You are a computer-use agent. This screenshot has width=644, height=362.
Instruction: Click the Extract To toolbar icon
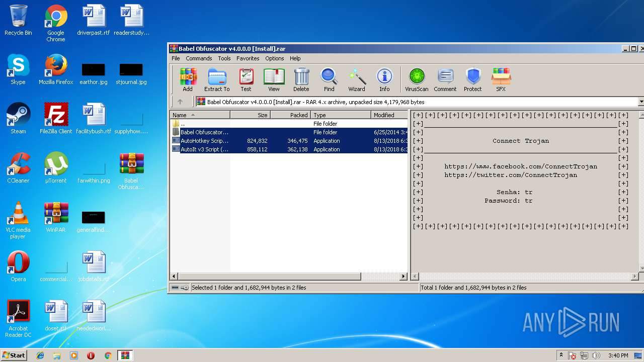(217, 80)
